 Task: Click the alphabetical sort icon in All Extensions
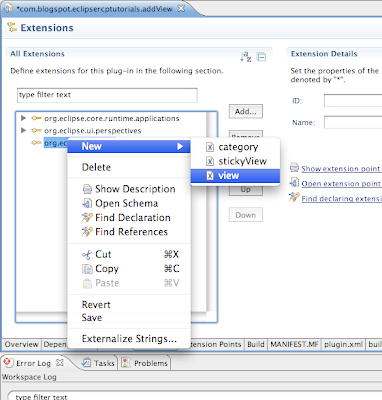click(x=246, y=57)
